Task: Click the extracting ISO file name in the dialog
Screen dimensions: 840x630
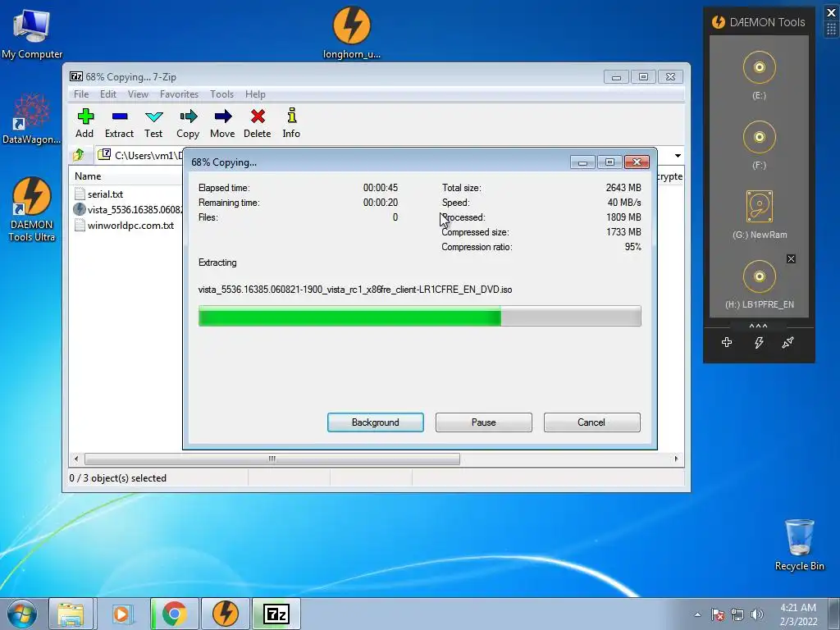Action: coord(355,290)
